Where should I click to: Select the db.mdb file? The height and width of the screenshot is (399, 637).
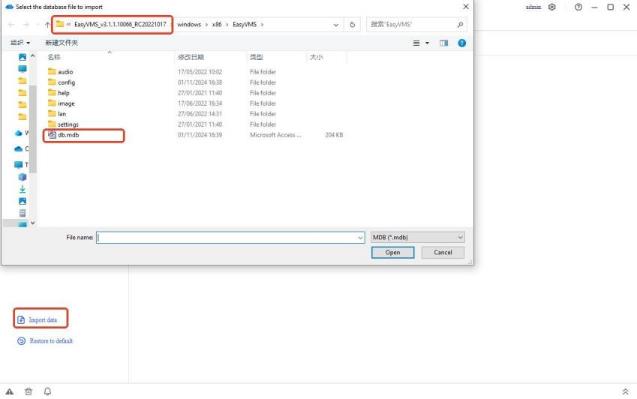tap(69, 135)
